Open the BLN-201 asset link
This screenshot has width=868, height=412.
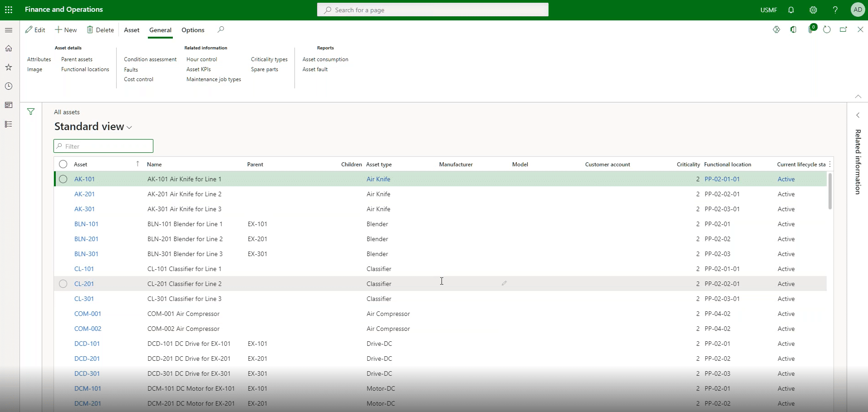point(86,239)
